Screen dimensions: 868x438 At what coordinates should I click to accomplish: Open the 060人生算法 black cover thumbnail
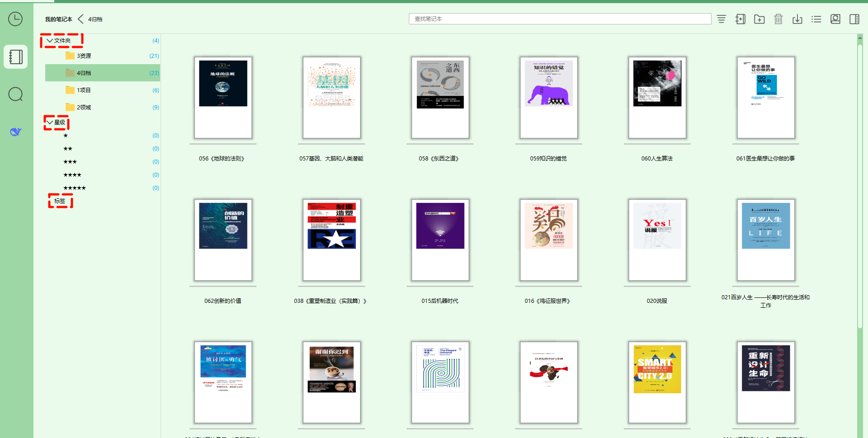pyautogui.click(x=657, y=98)
